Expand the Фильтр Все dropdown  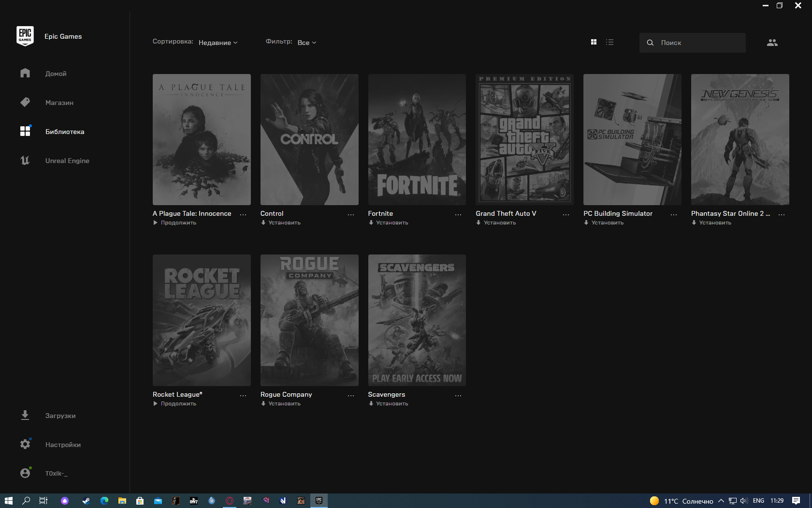(x=307, y=43)
